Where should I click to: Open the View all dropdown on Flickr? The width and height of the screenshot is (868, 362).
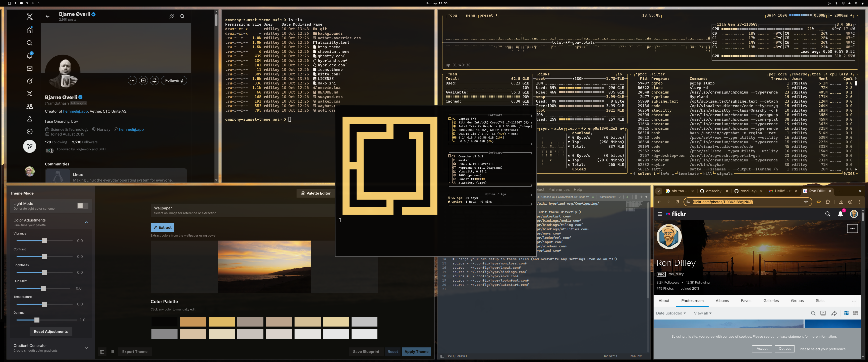point(703,313)
